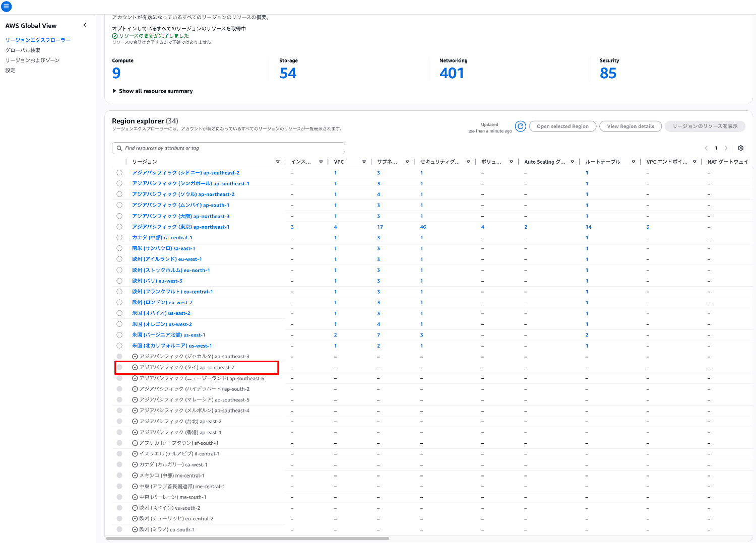Click Open selected Region button
This screenshot has width=756, height=543.
[x=562, y=126]
